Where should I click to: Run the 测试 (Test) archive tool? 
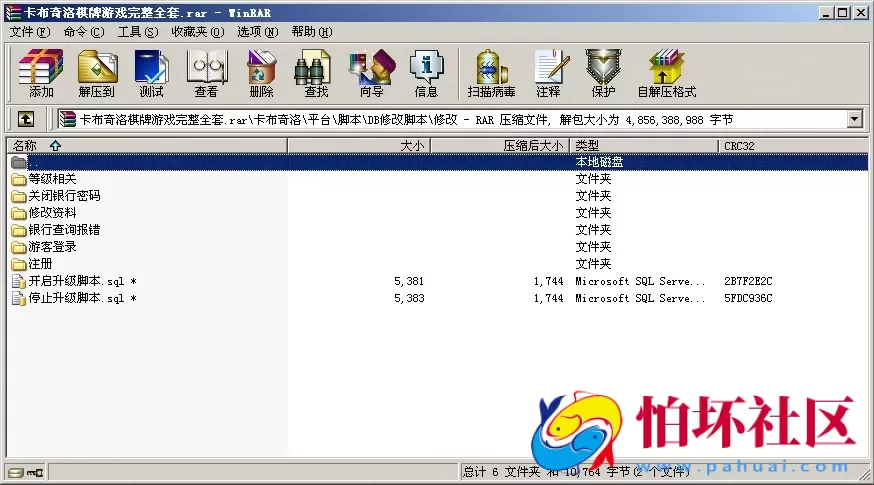coord(151,73)
